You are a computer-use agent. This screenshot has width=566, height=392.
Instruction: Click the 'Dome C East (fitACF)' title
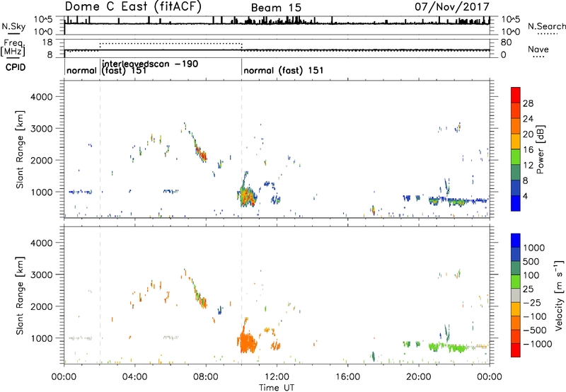pos(133,7)
